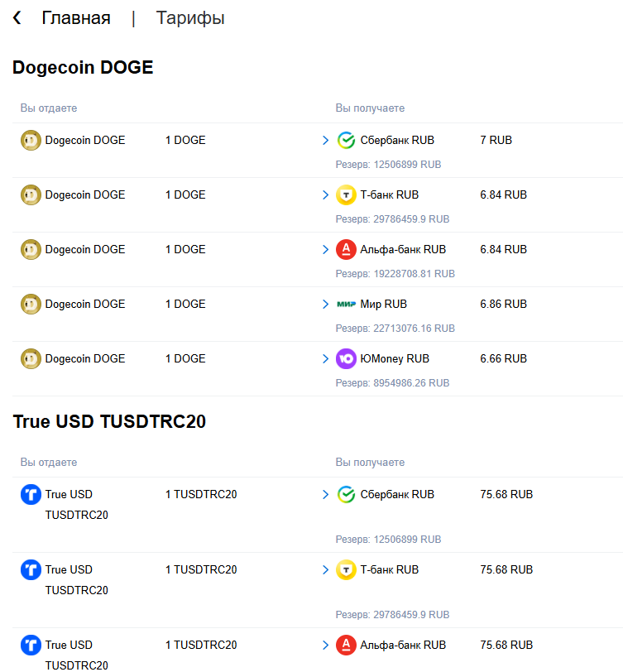Click the reserve 19228708.81 RUB text
Screen dimensions: 623x672
pos(395,274)
